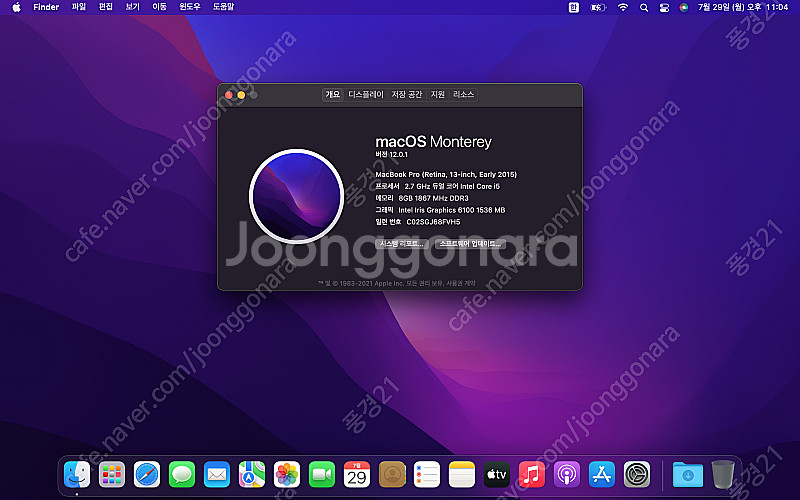The width and height of the screenshot is (800, 500).
Task: Open Control Center in menu bar
Action: point(664,7)
